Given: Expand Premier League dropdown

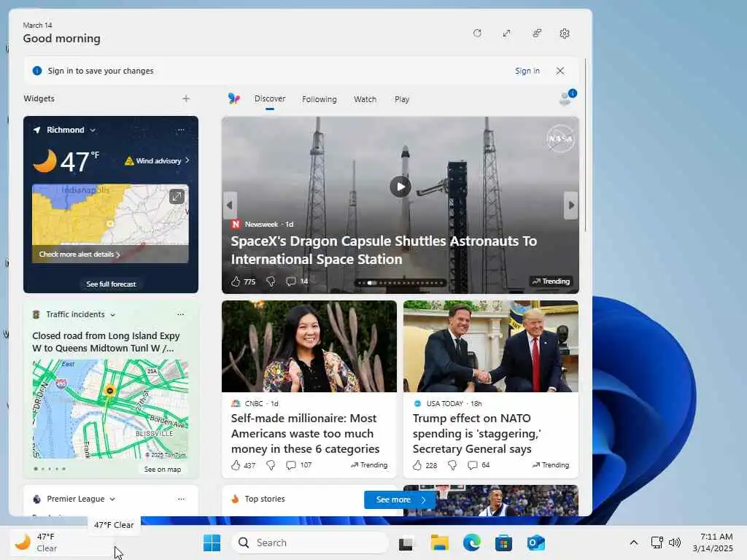Looking at the screenshot, I should (x=112, y=499).
